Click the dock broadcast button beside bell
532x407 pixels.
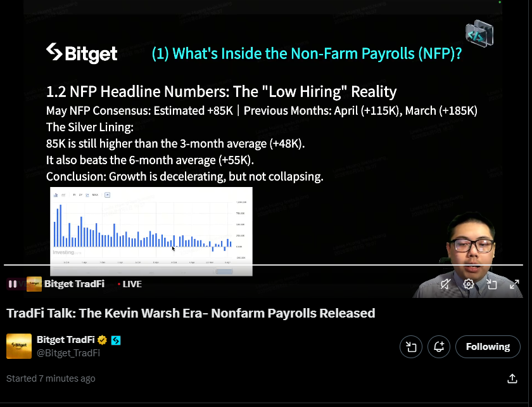411,347
